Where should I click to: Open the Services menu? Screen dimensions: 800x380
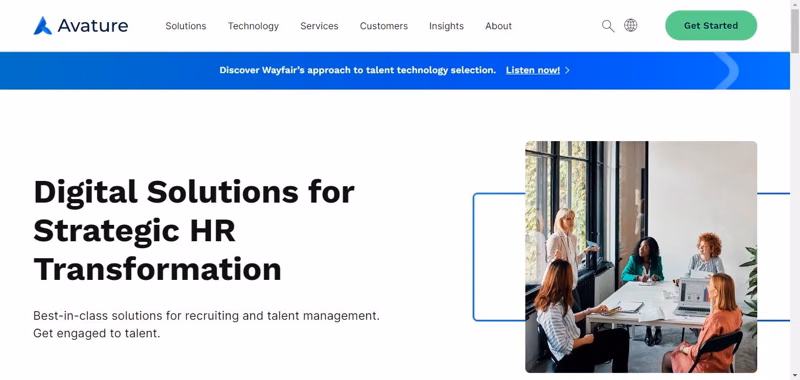tap(319, 26)
